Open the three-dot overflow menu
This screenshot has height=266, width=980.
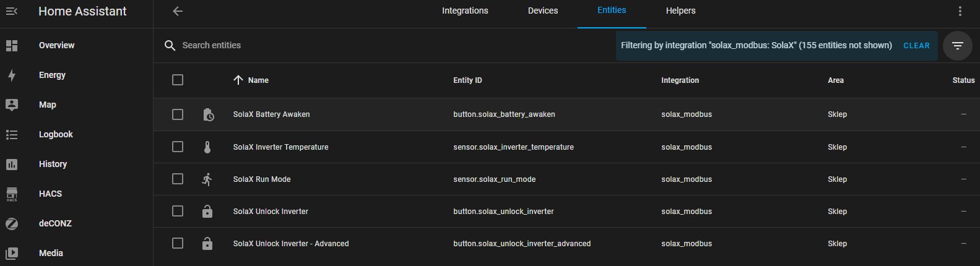960,11
